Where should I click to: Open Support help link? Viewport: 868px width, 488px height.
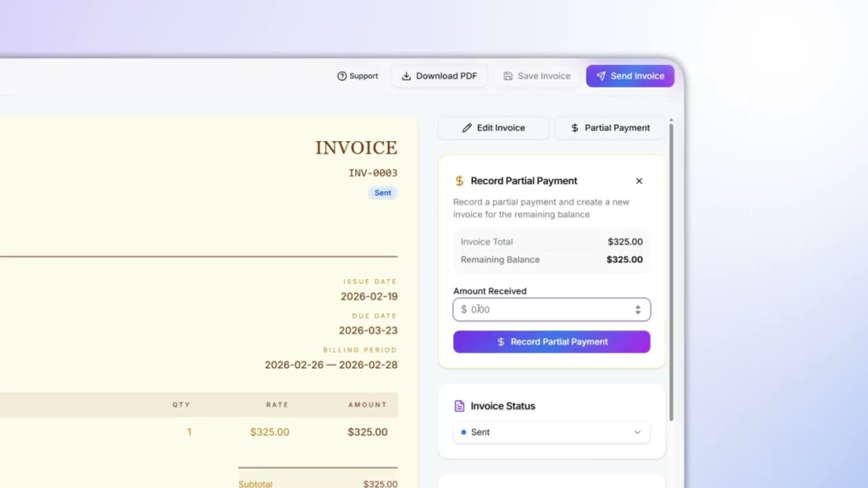357,76
